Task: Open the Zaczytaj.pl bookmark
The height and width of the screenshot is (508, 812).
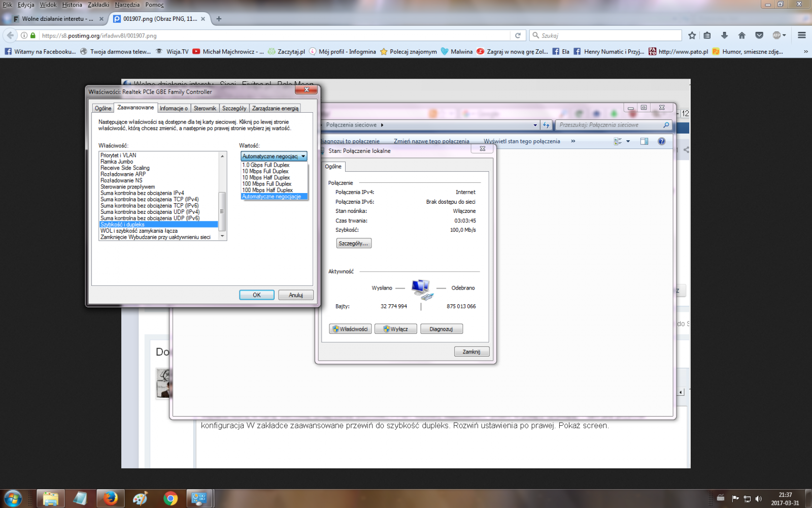Action: tap(287, 51)
